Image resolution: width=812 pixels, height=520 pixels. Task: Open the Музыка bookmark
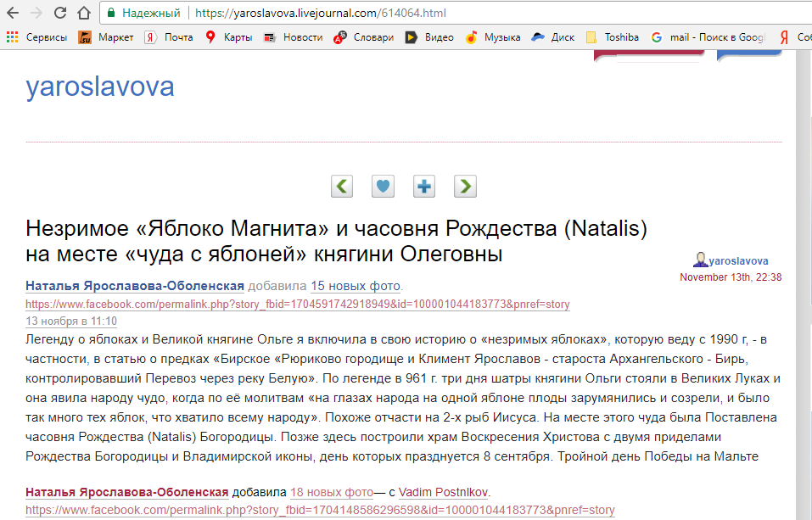click(x=492, y=37)
